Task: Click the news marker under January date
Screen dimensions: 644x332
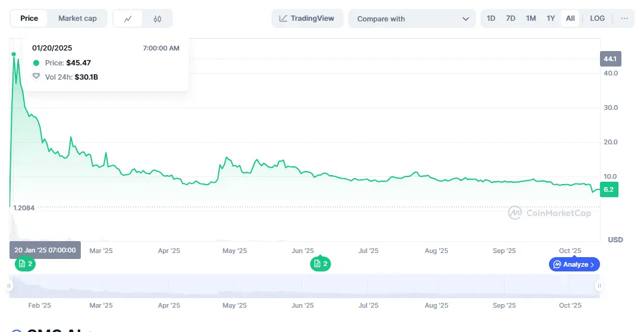Action: pyautogui.click(x=25, y=264)
